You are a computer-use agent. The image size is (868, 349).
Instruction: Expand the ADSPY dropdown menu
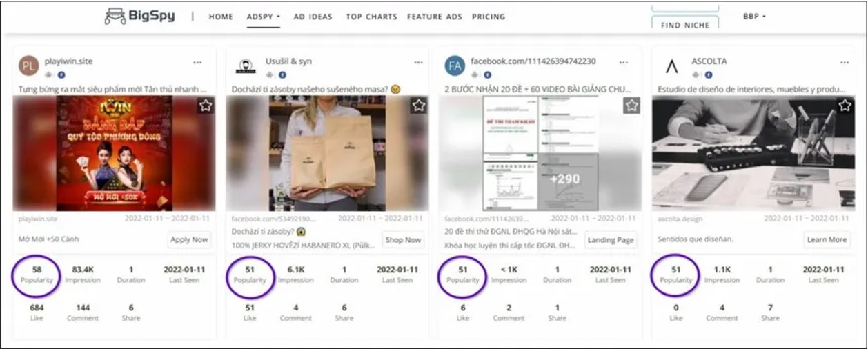click(x=264, y=17)
